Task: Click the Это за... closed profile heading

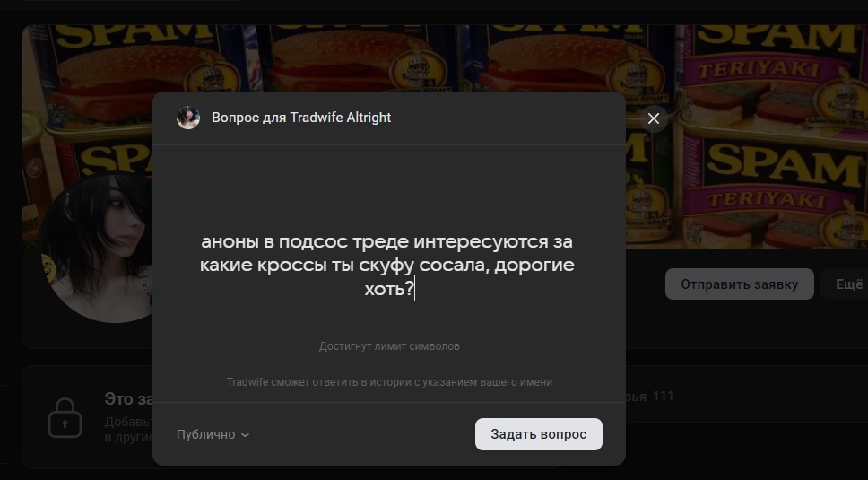Action: tap(128, 398)
